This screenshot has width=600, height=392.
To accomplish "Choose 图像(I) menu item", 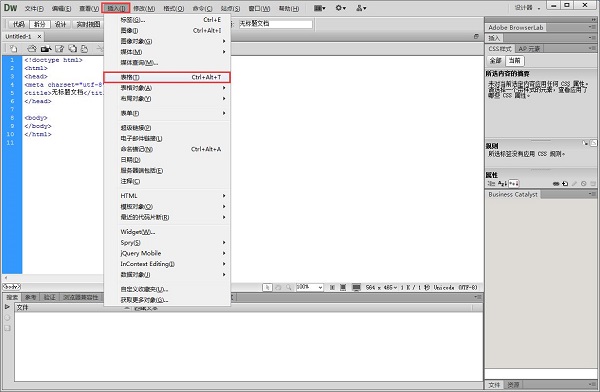I will point(167,30).
